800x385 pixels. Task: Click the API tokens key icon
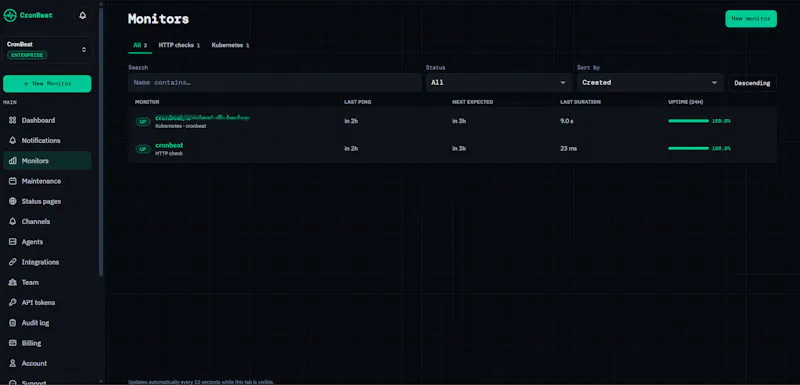pyautogui.click(x=13, y=302)
